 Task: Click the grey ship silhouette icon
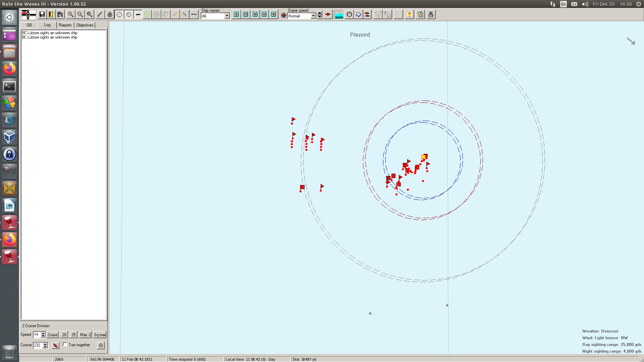click(185, 14)
